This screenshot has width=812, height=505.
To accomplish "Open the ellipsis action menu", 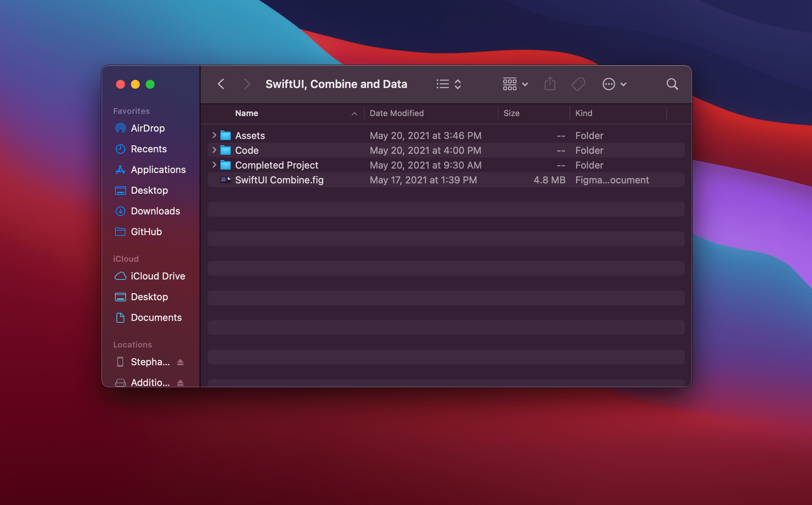I will pyautogui.click(x=614, y=84).
